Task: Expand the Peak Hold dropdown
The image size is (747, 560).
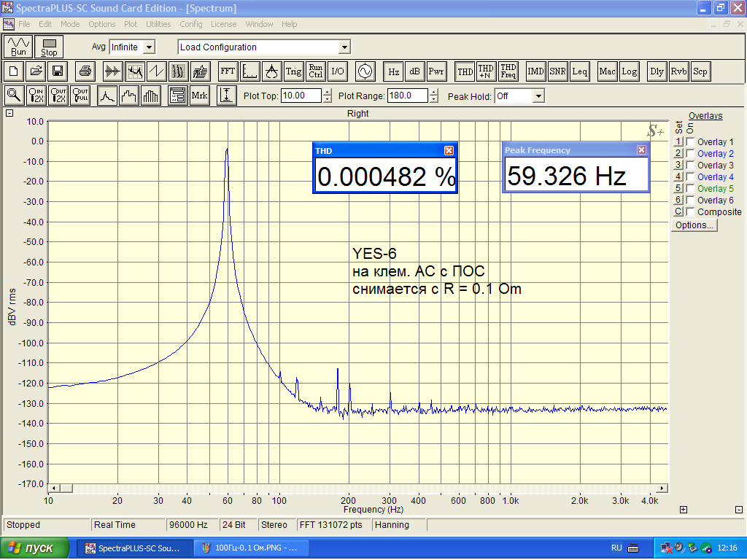Action: [538, 96]
